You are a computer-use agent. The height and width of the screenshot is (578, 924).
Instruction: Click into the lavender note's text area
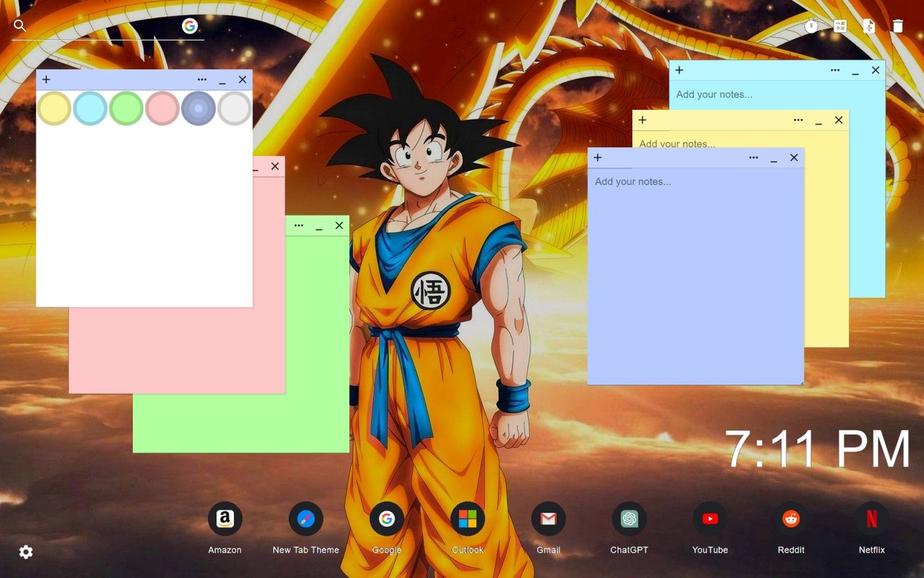696,276
